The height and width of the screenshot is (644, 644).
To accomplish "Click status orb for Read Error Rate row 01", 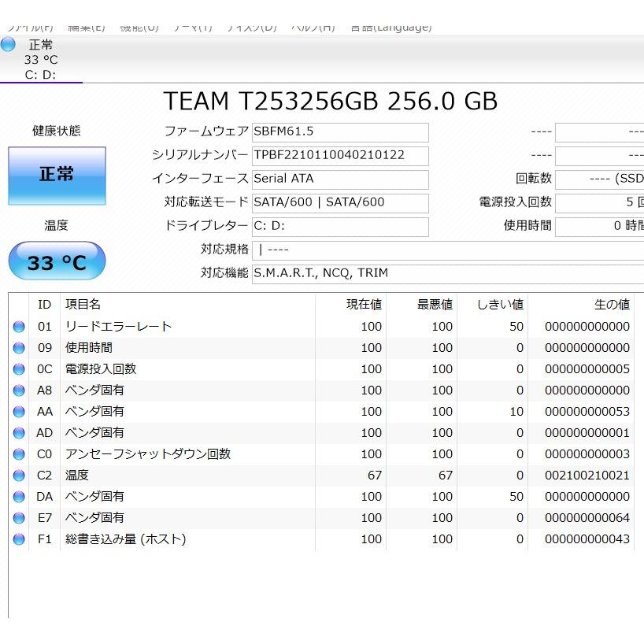I will pyautogui.click(x=19, y=327).
